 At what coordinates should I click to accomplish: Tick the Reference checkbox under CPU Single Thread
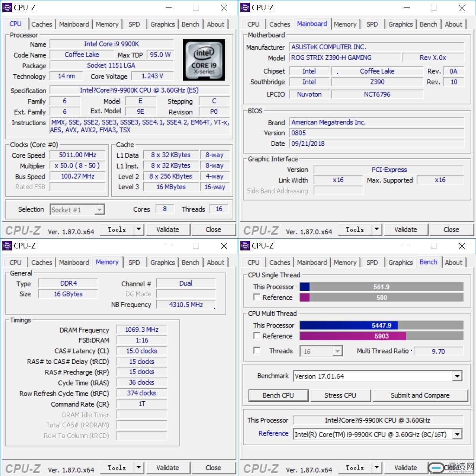pyautogui.click(x=257, y=297)
